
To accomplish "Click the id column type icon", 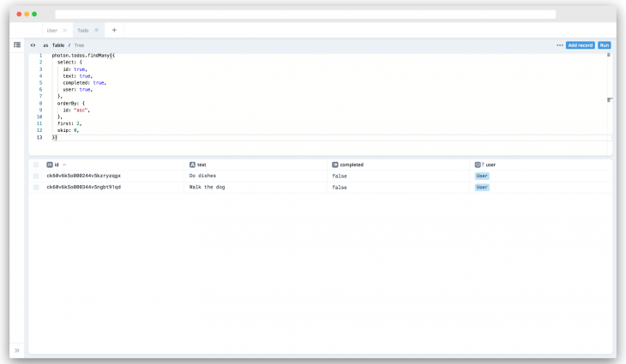I will 50,164.
